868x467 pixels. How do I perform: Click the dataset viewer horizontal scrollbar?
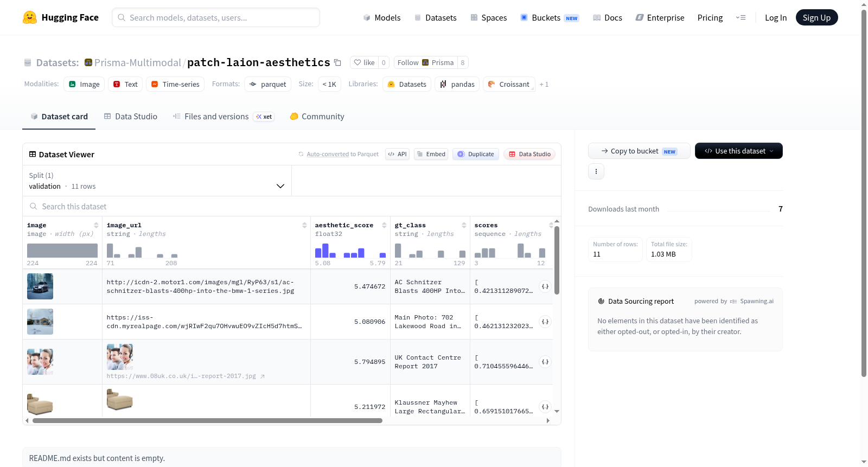[207, 420]
